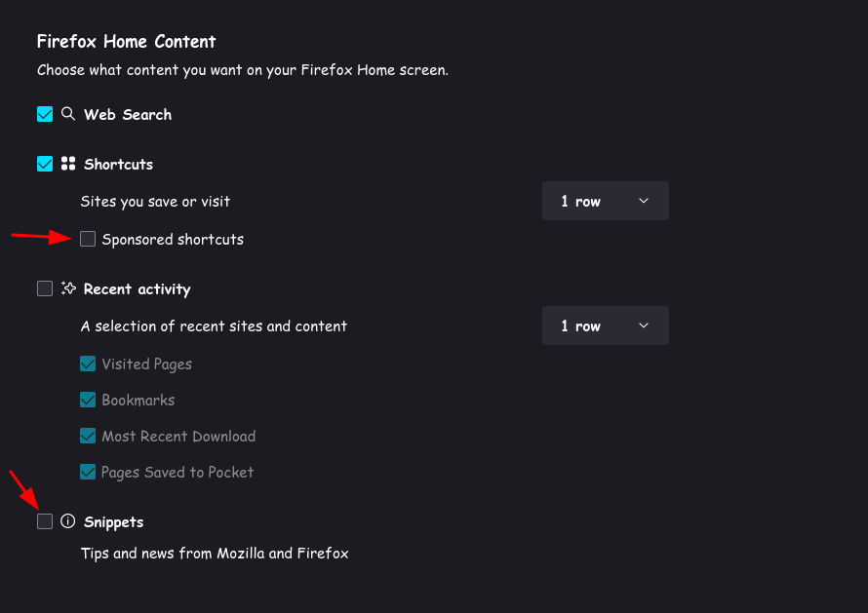The image size is (868, 613).
Task: Click the Snippets info icon
Action: (67, 521)
